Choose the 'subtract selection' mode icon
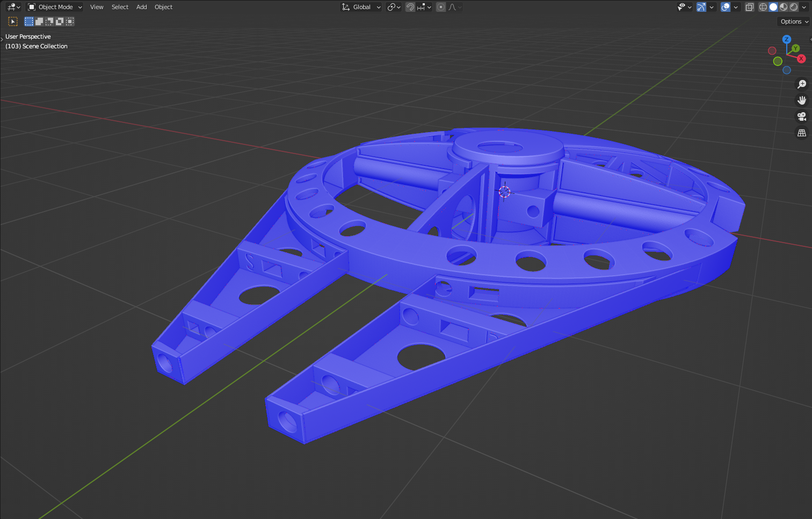 tap(49, 21)
